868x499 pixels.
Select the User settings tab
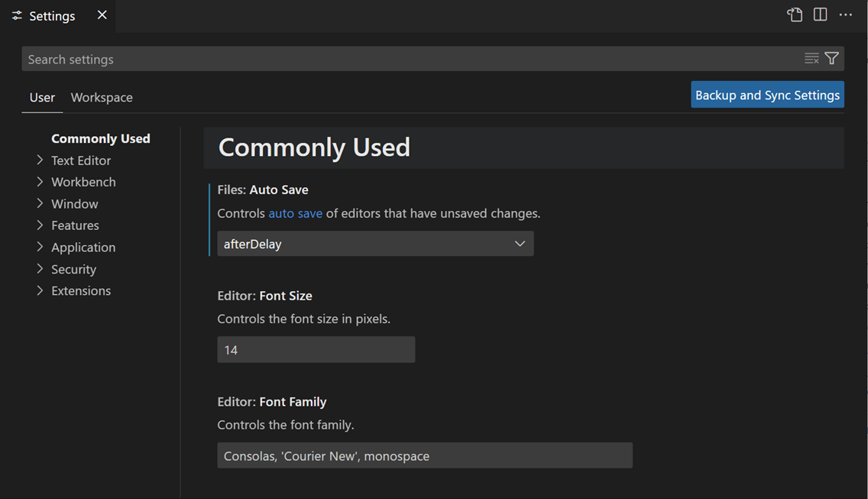(42, 97)
